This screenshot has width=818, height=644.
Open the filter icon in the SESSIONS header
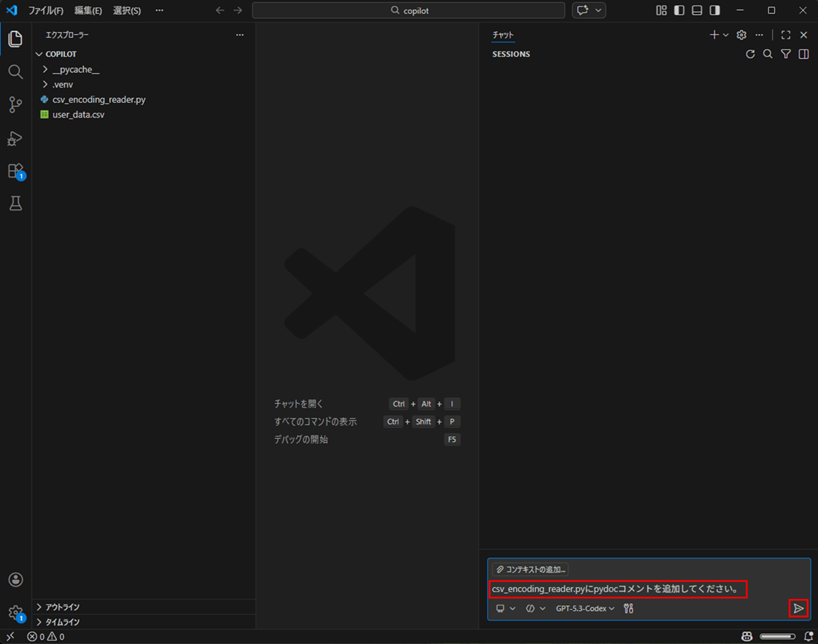tap(785, 54)
